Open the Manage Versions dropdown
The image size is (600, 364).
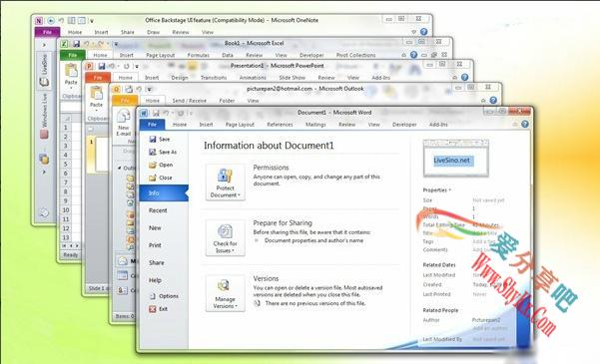point(226,293)
